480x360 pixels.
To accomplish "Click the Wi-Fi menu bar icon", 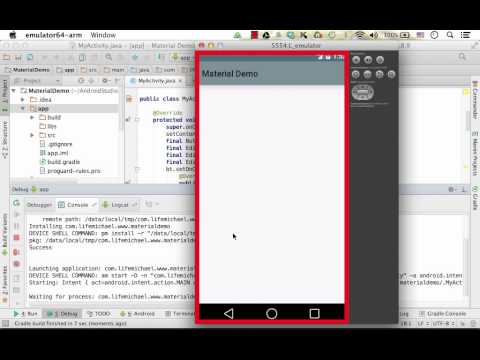I will pyautogui.click(x=360, y=35).
